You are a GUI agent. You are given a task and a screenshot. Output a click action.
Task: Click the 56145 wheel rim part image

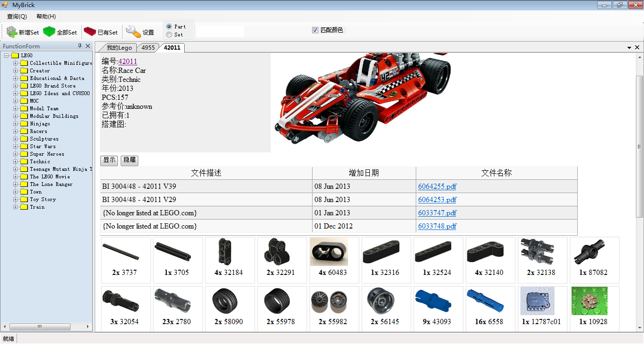pos(381,301)
